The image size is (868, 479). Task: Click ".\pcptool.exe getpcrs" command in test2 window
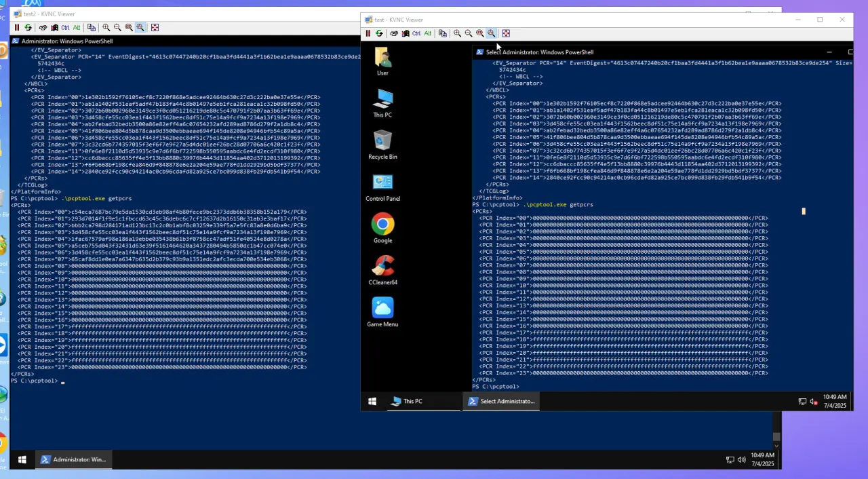tap(97, 199)
